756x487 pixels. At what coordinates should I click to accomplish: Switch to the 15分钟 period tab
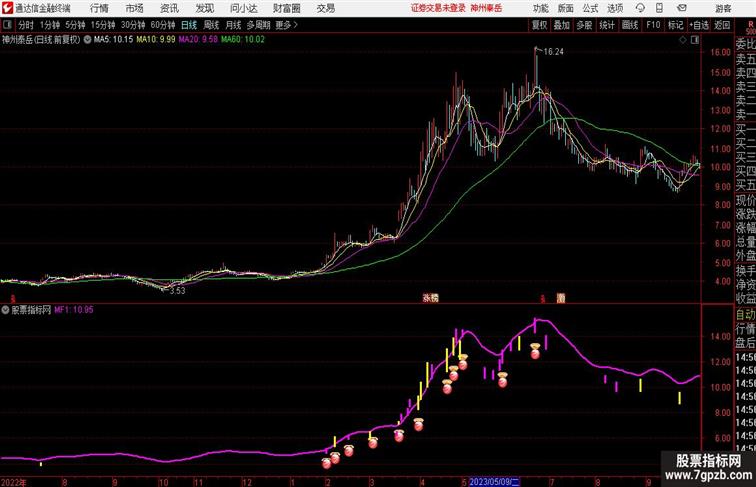pyautogui.click(x=103, y=25)
